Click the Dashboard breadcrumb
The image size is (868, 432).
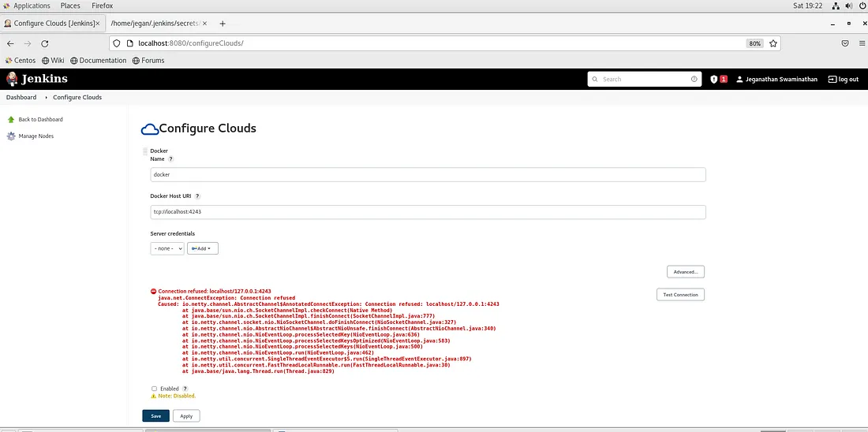point(21,97)
